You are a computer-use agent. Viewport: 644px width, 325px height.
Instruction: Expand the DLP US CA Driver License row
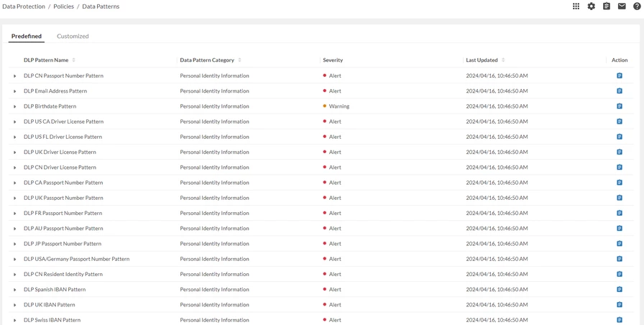click(x=15, y=122)
